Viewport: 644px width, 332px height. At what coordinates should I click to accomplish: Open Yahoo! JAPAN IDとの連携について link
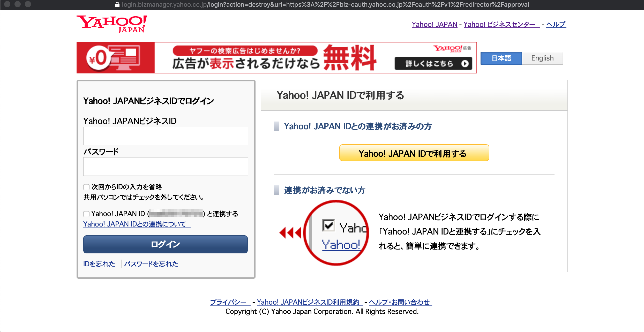(137, 224)
